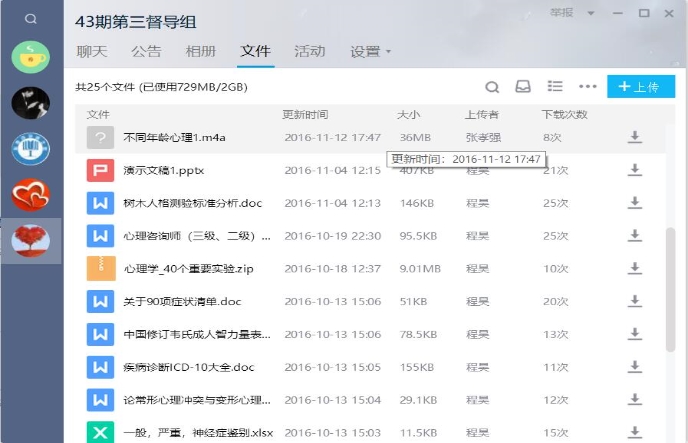Download 演示文稿1.pptx using its download arrow

click(634, 170)
